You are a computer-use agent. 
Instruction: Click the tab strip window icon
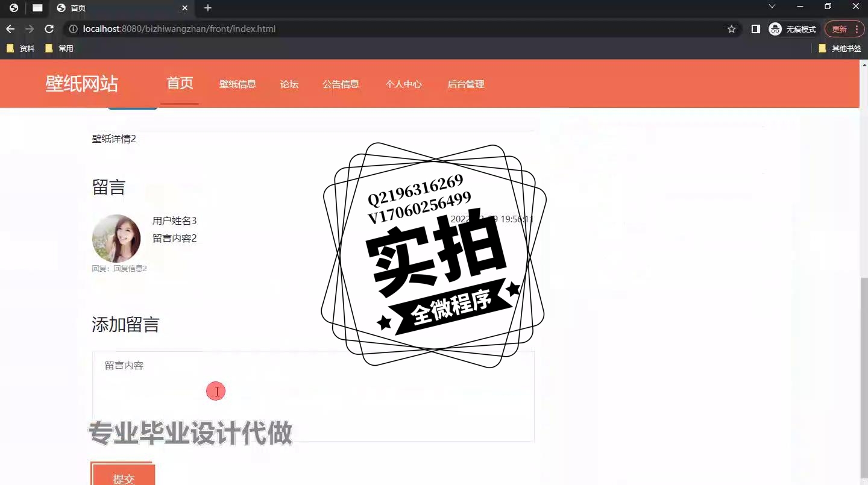(x=37, y=8)
